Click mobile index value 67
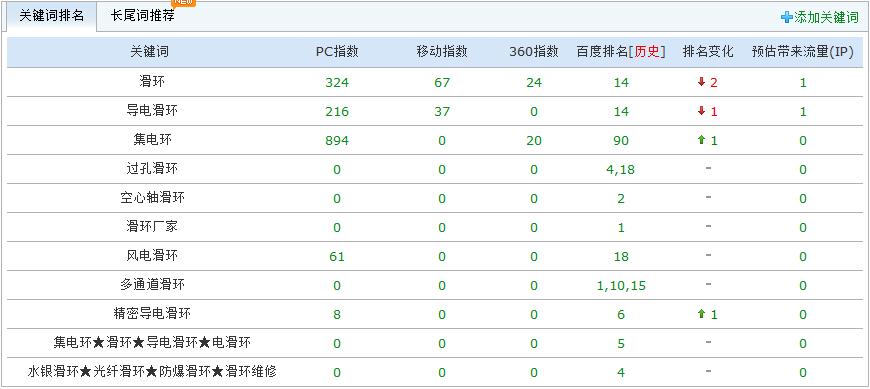This screenshot has width=870, height=389. (x=442, y=83)
